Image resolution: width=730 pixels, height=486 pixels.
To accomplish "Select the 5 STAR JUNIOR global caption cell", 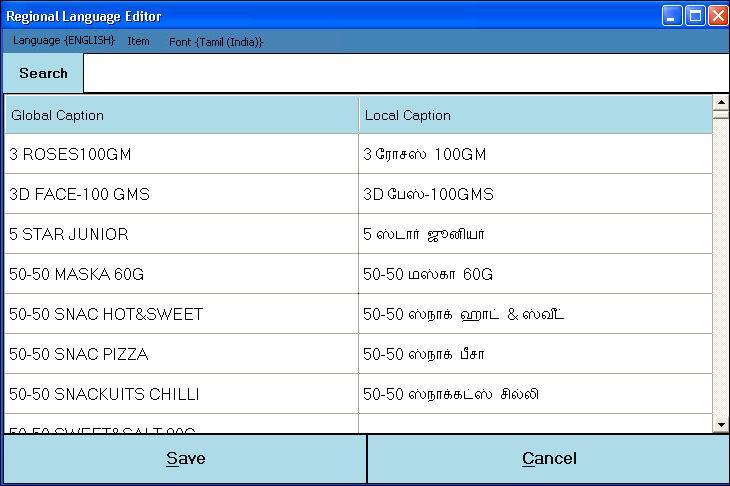I will 182,234.
